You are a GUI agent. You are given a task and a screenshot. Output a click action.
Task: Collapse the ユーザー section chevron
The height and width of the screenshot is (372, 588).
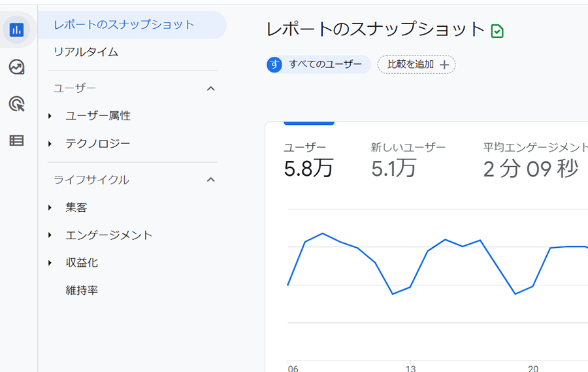(x=211, y=89)
